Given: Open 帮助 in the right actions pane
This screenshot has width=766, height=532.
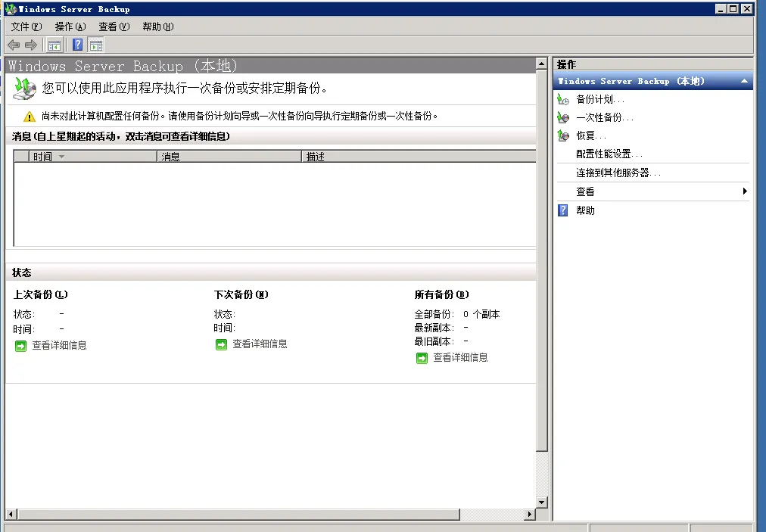Looking at the screenshot, I should pyautogui.click(x=585, y=210).
